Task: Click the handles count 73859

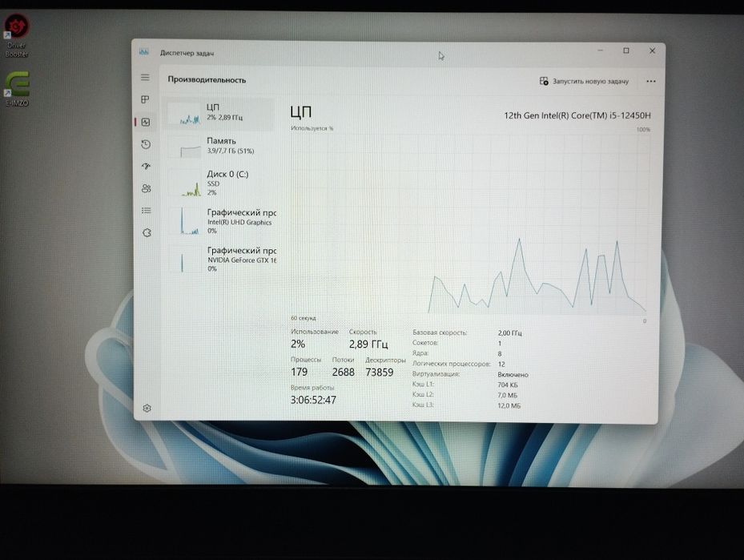Action: [380, 373]
